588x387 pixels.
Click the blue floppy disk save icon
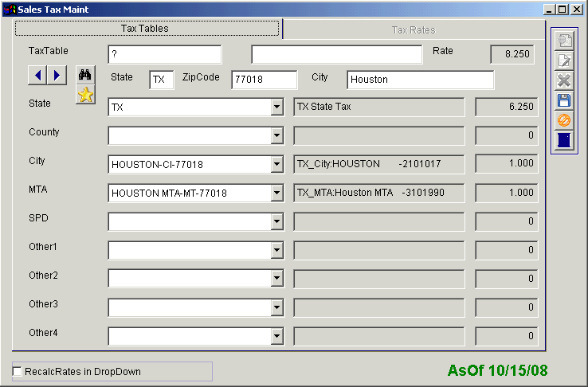(x=564, y=100)
